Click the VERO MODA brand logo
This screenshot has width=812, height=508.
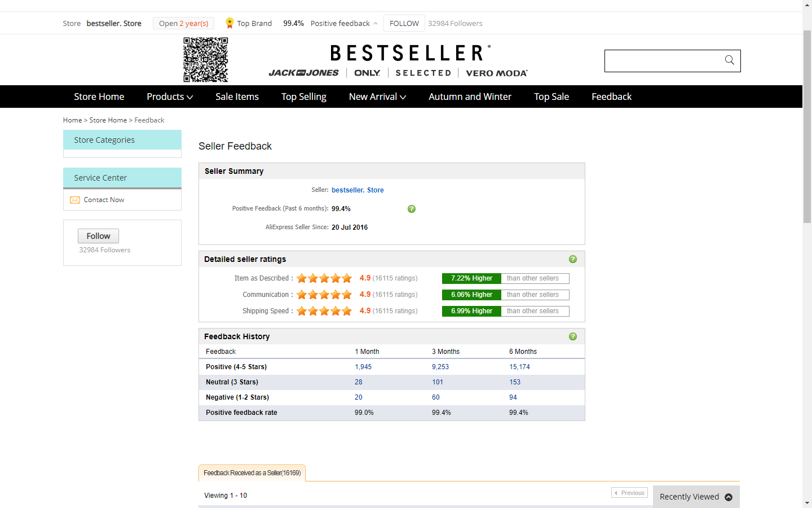point(497,73)
